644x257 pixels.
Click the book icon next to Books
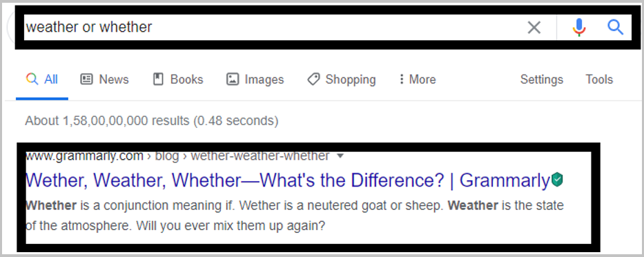click(x=158, y=79)
